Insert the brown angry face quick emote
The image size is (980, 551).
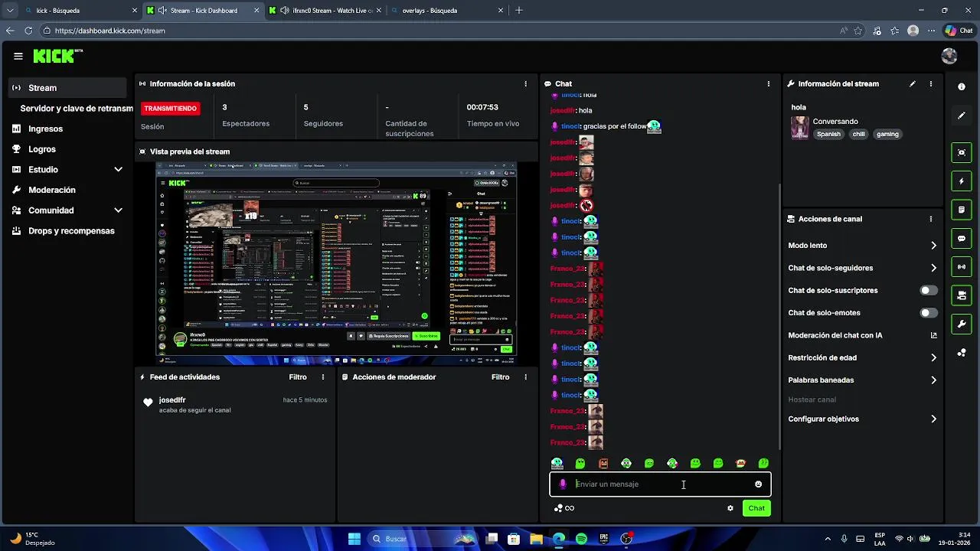[x=603, y=463]
